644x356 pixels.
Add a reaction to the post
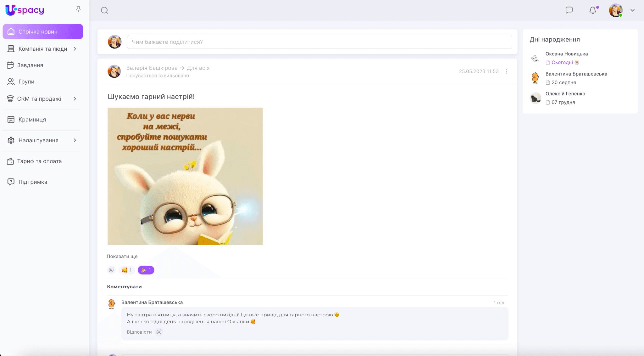(x=111, y=270)
